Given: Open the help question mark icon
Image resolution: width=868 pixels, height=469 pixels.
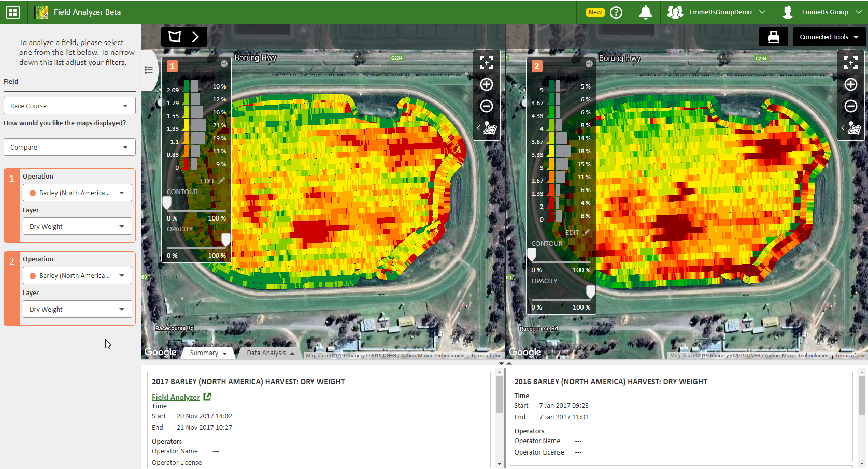Looking at the screenshot, I should tap(616, 12).
